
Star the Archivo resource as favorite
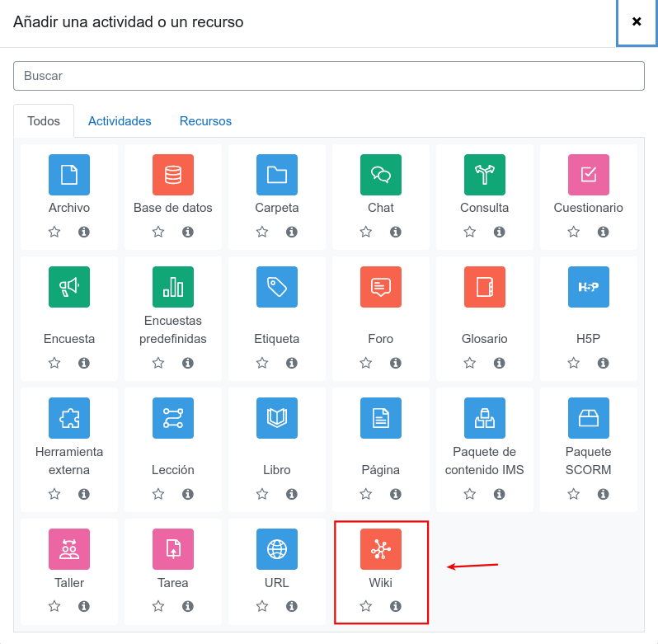(54, 232)
